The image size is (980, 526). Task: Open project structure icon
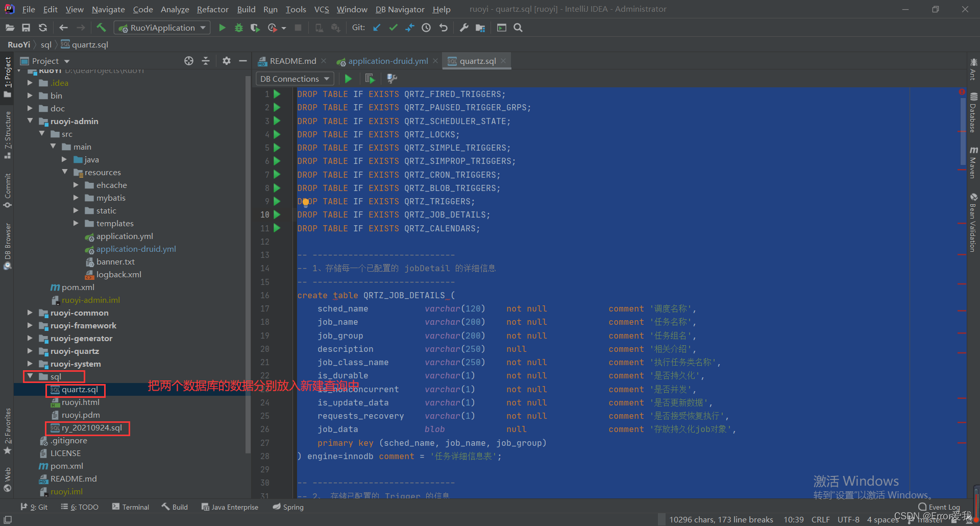(x=480, y=28)
